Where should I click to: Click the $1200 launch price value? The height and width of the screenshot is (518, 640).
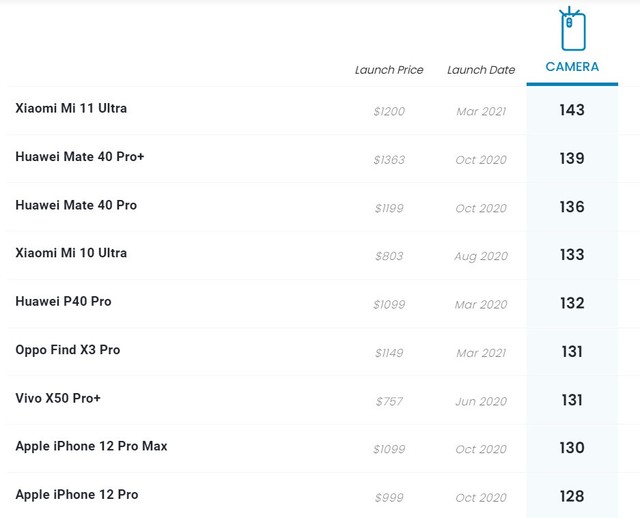(x=389, y=111)
